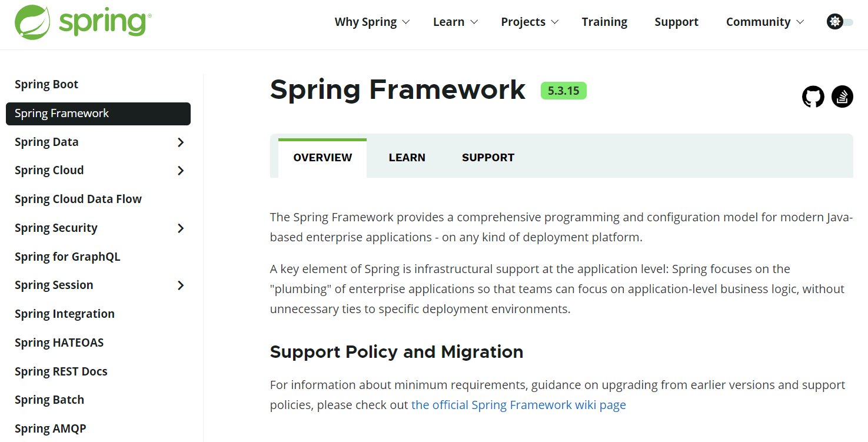Switch to the SUPPORT tab
Screen dimensions: 868x442
point(488,157)
